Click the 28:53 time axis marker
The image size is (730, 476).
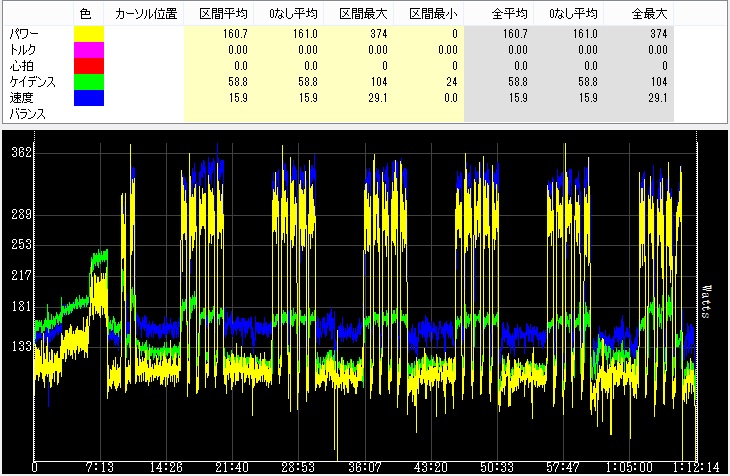tap(298, 467)
